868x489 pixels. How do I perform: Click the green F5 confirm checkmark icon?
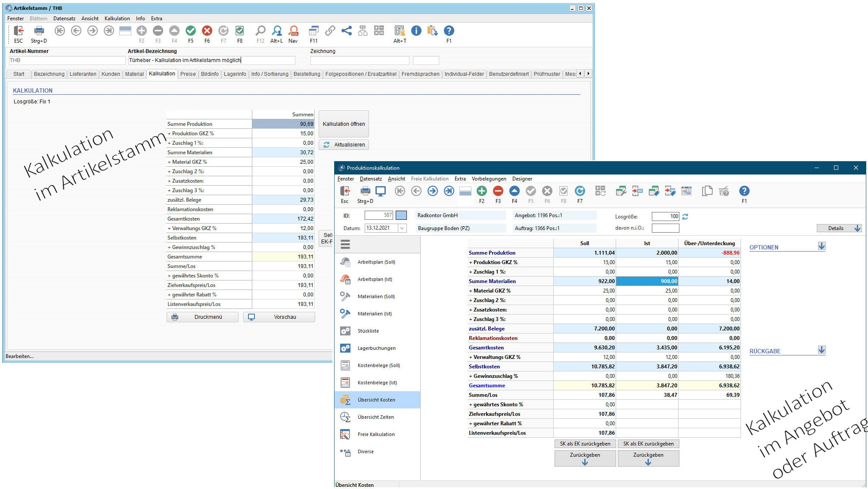coord(191,31)
